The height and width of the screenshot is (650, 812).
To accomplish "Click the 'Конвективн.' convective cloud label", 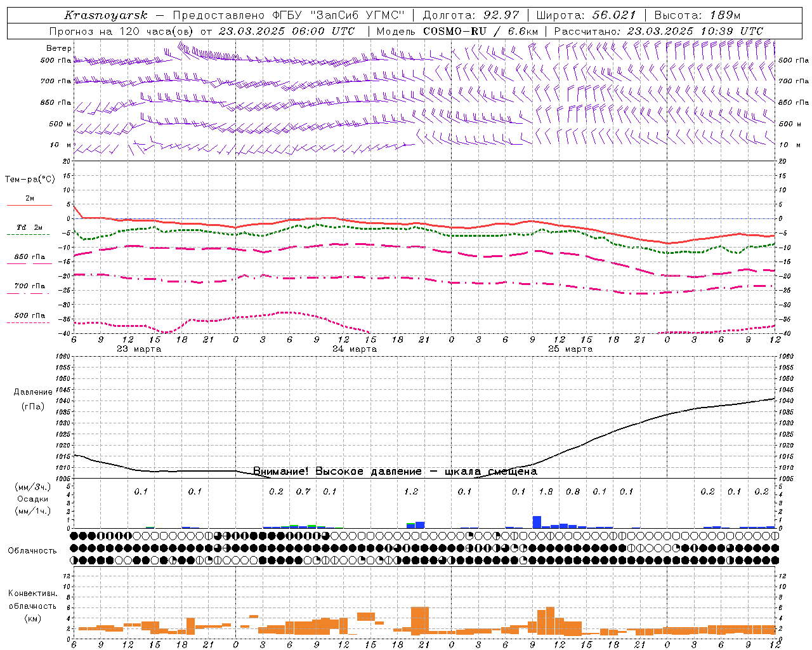I will click(32, 594).
